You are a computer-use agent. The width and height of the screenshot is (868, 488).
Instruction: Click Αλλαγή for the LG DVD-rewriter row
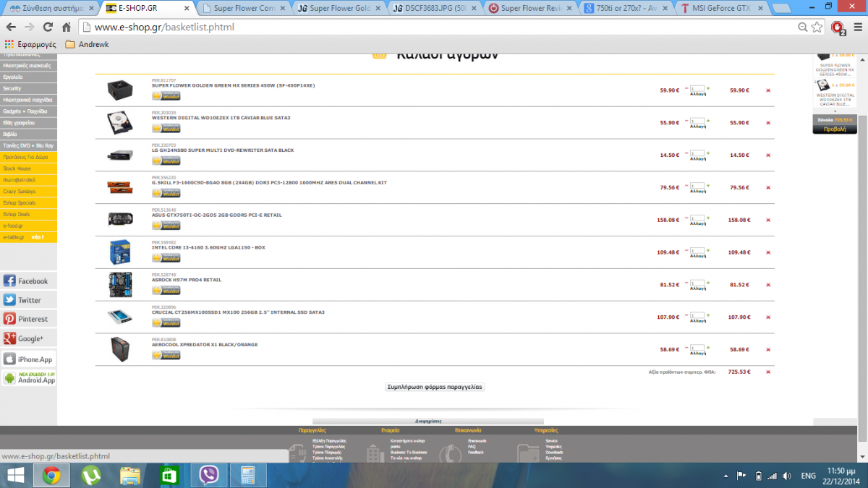(x=698, y=160)
